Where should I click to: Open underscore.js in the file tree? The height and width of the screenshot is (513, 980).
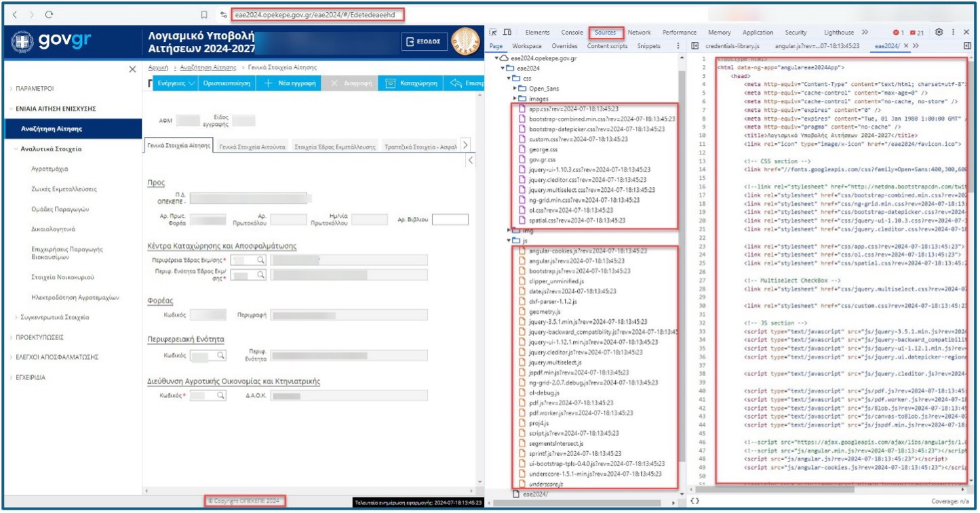pyautogui.click(x=546, y=484)
